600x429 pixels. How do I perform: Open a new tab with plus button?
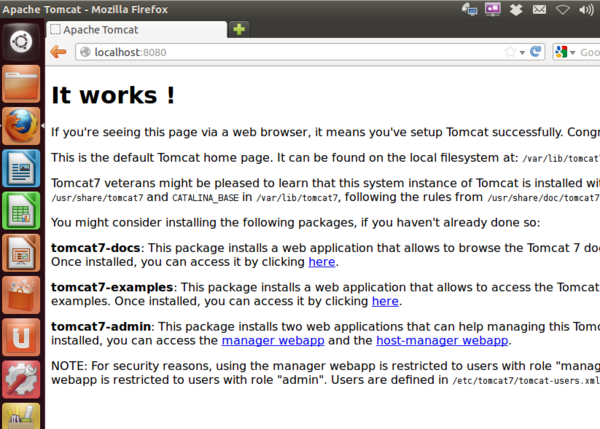(x=239, y=29)
